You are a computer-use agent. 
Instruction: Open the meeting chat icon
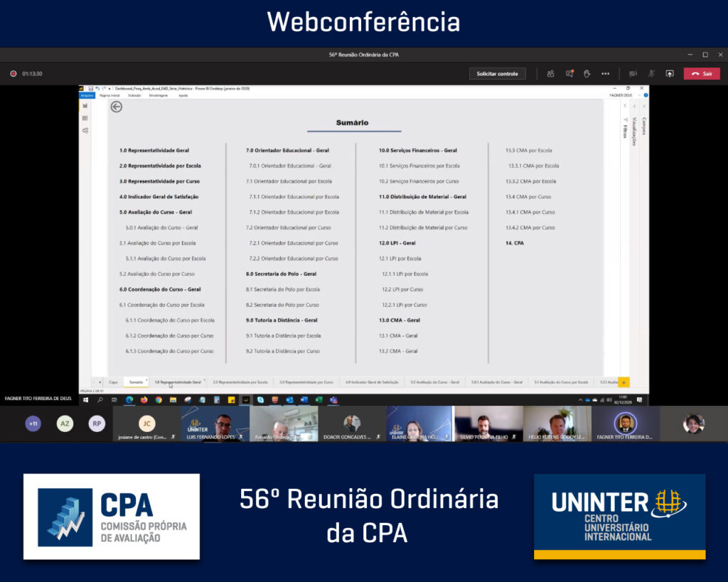tap(569, 73)
